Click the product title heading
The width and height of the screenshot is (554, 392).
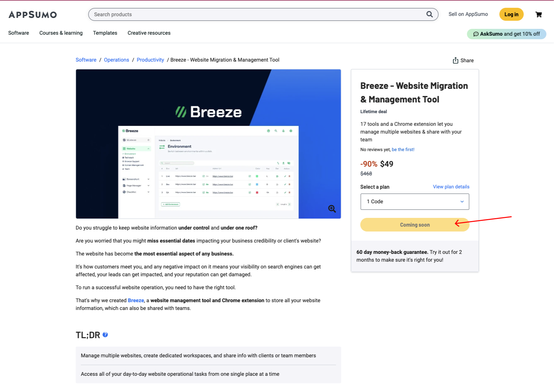tap(414, 92)
